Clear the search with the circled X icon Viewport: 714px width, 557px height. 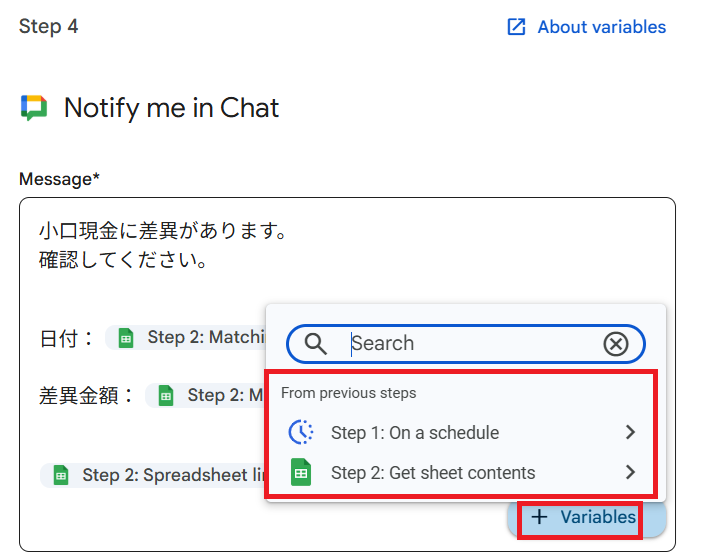(x=616, y=344)
